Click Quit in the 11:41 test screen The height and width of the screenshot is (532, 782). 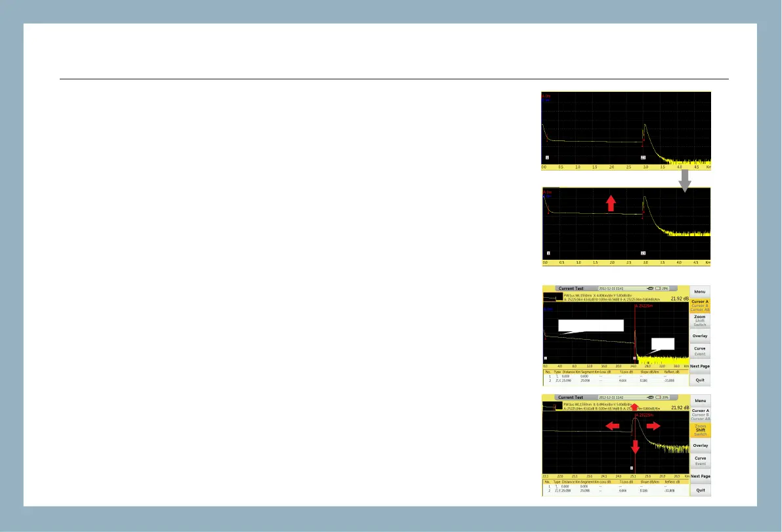(x=700, y=380)
